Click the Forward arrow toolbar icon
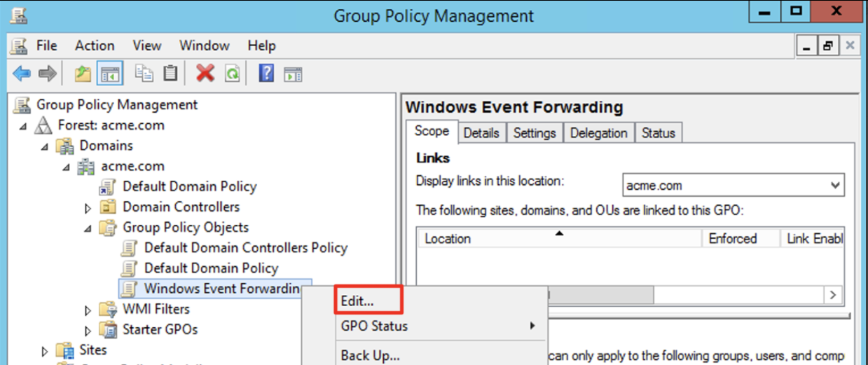Image resolution: width=868 pixels, height=365 pixels. pyautogui.click(x=46, y=73)
